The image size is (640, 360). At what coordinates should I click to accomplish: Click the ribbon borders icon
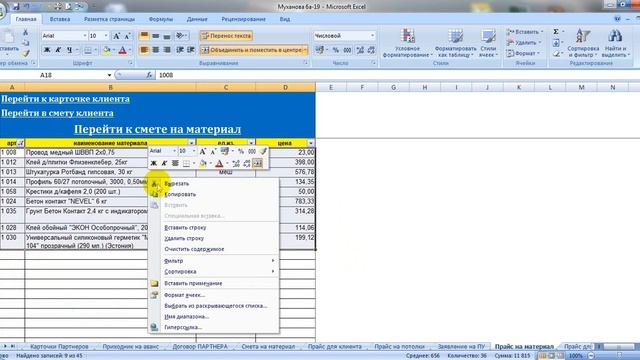[x=88, y=50]
